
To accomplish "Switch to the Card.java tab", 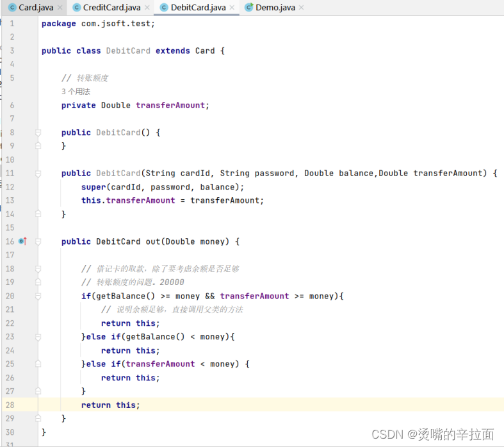I will click(36, 8).
